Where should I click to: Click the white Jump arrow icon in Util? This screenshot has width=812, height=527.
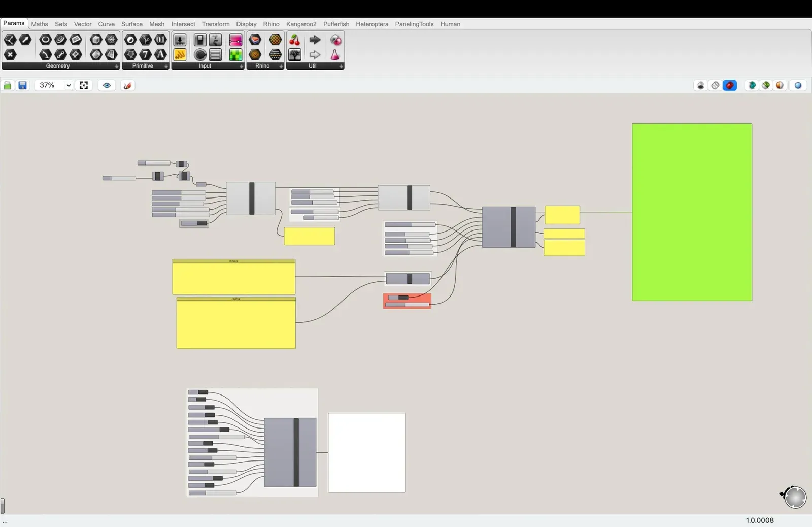pyautogui.click(x=315, y=54)
